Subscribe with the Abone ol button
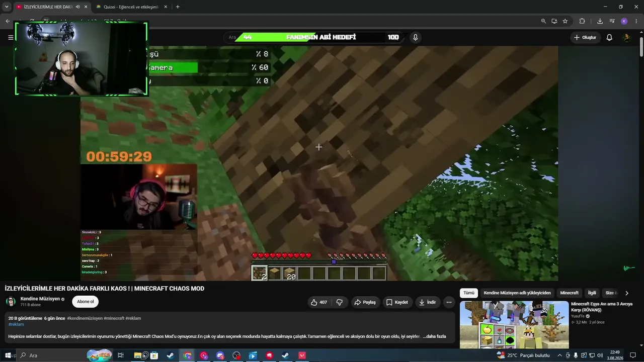644x362 pixels. click(x=85, y=302)
